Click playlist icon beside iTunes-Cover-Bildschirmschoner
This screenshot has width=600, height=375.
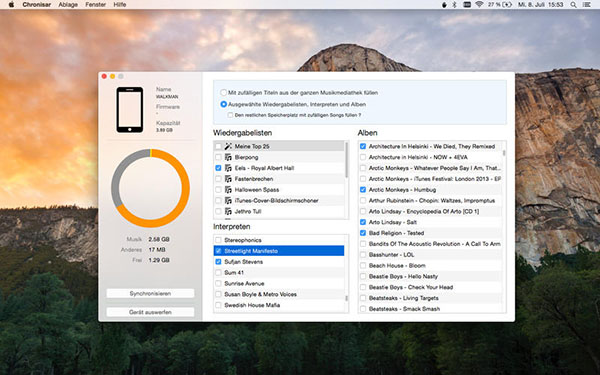point(228,201)
